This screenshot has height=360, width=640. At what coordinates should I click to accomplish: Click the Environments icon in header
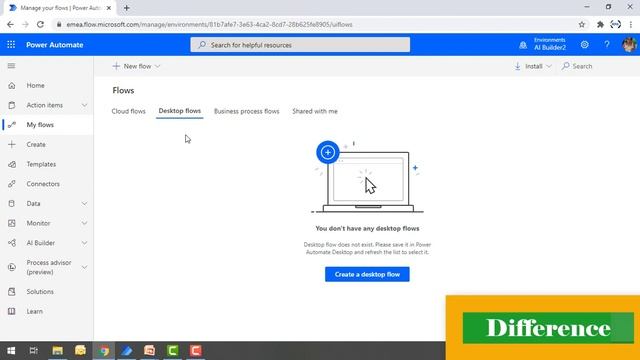(523, 45)
